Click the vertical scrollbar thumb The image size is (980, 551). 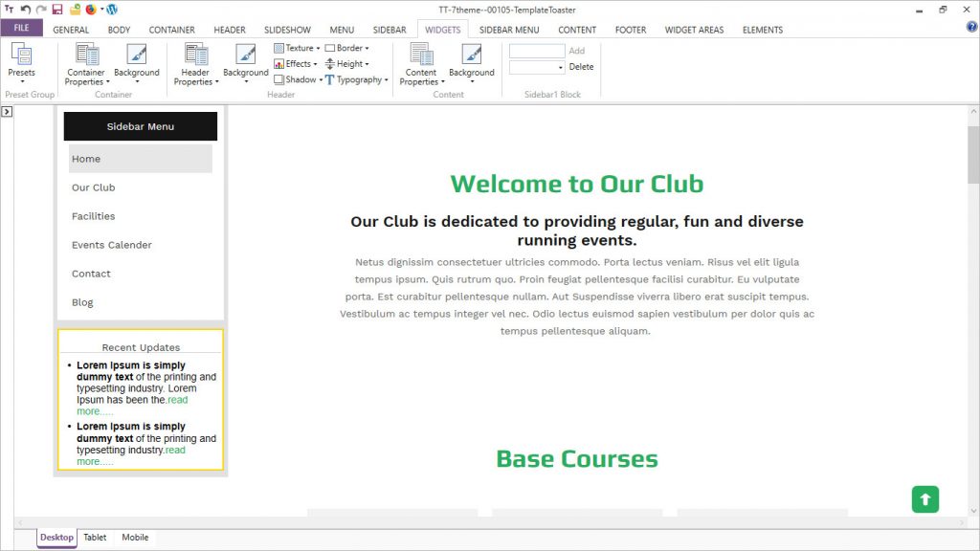(973, 154)
